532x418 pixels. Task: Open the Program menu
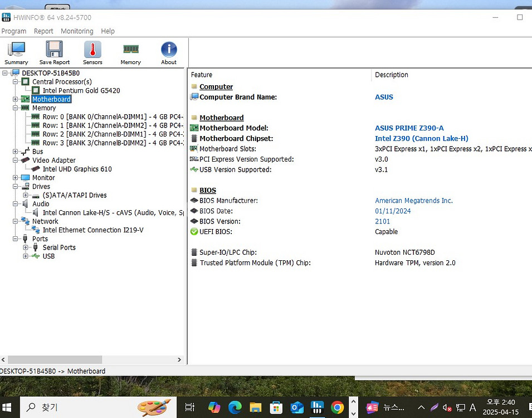pyautogui.click(x=13, y=31)
